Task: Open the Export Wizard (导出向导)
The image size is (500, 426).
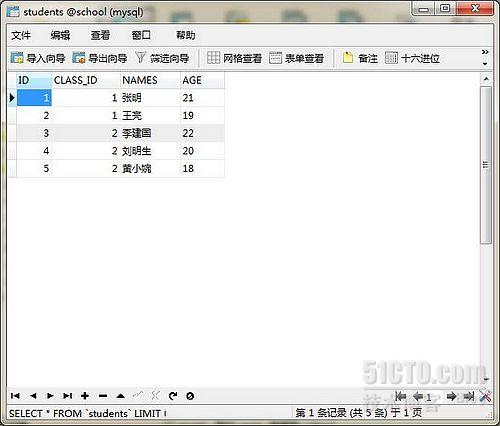Action: point(100,58)
